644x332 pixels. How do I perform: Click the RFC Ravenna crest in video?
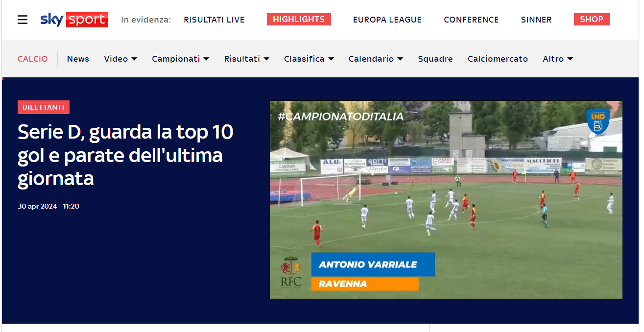point(291,272)
